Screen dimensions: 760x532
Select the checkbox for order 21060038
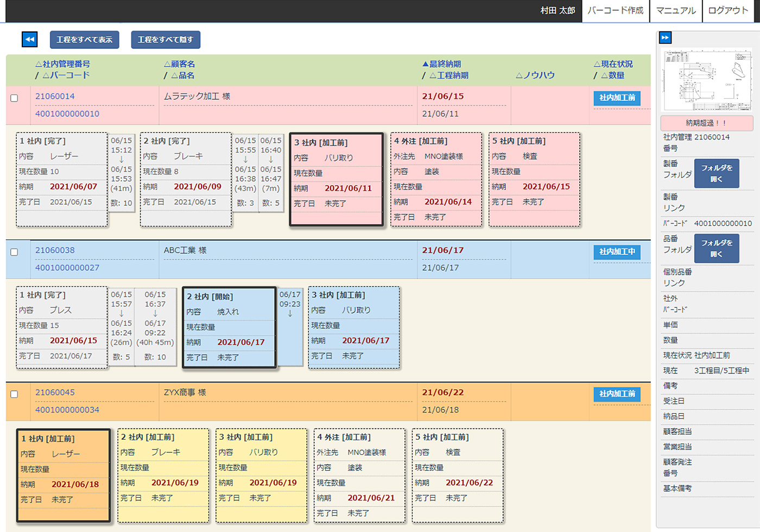pyautogui.click(x=14, y=252)
